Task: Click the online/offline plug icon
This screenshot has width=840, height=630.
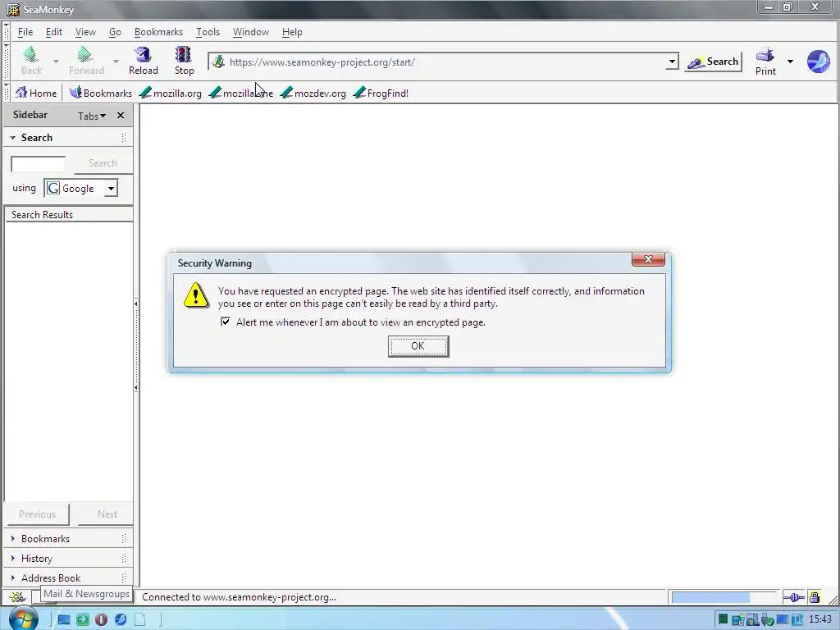Action: [x=793, y=597]
